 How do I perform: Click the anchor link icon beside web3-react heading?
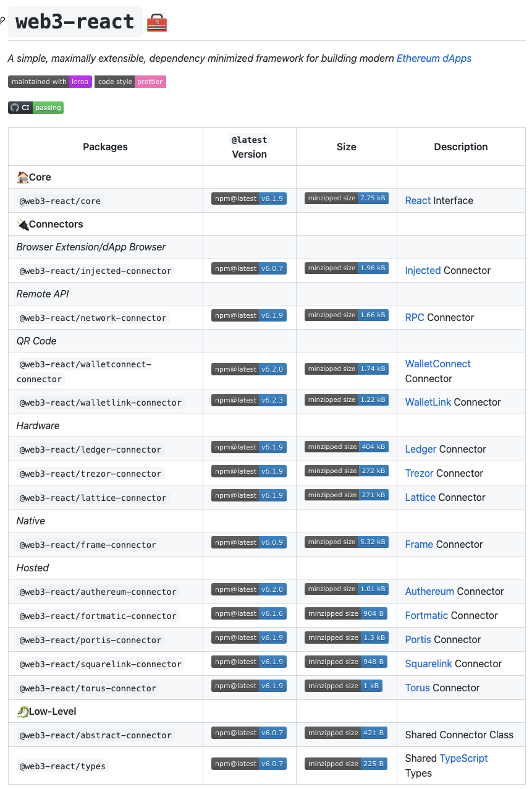click(2, 22)
